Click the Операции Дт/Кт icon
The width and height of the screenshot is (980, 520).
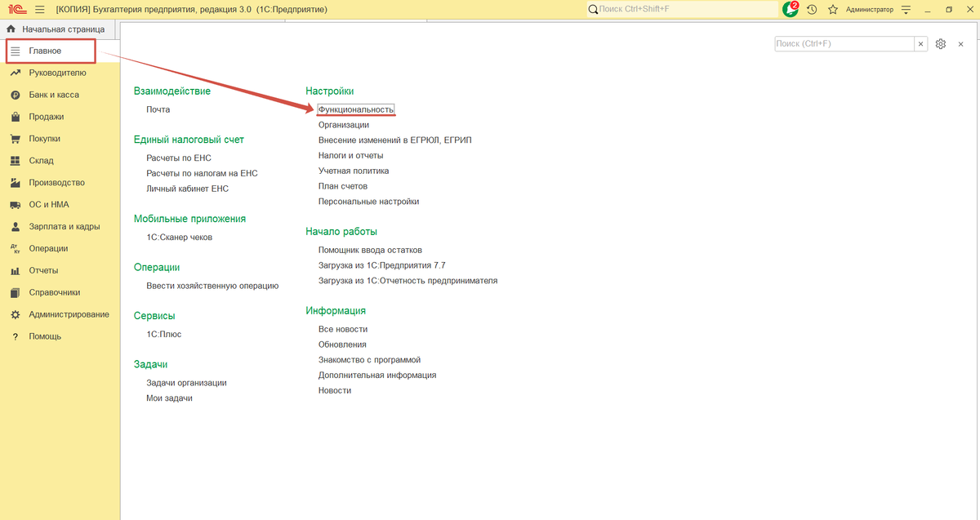click(x=15, y=249)
